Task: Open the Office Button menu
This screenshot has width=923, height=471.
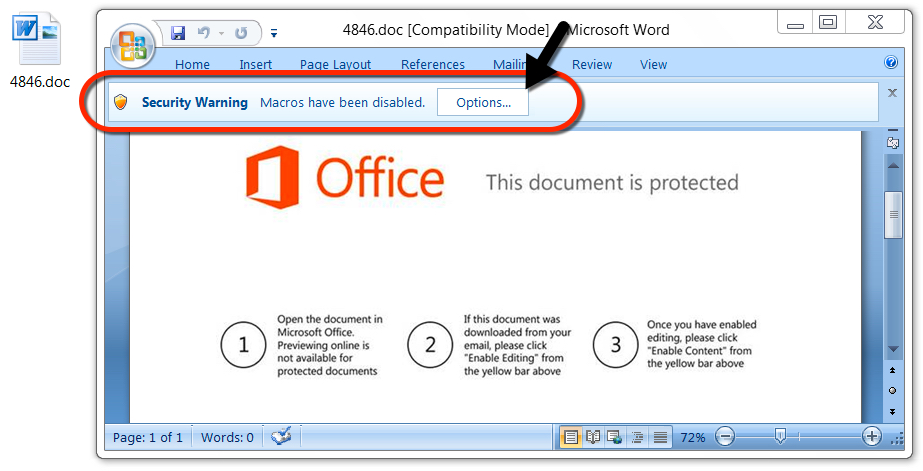Action: tap(132, 47)
